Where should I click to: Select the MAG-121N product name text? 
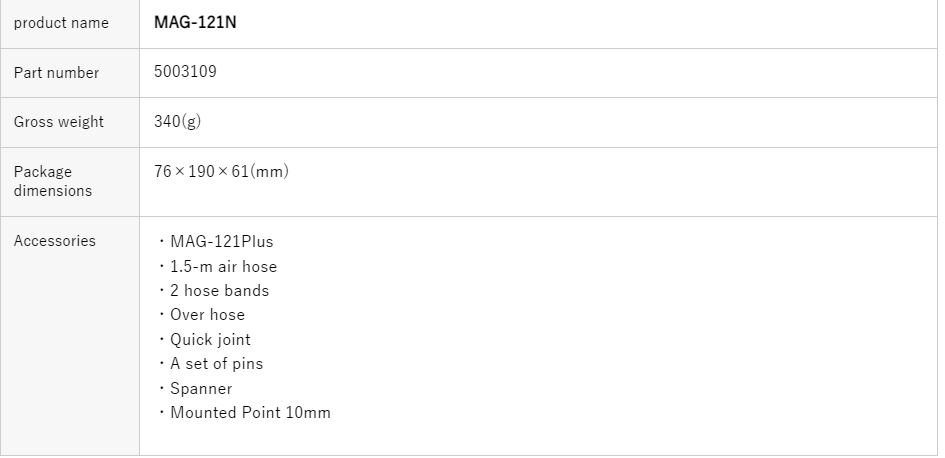tap(195, 23)
